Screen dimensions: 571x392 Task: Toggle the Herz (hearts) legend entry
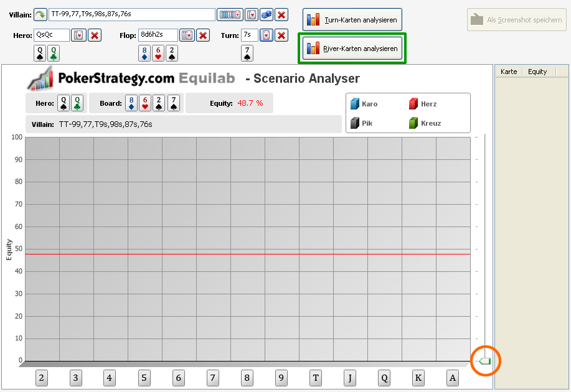coord(423,104)
